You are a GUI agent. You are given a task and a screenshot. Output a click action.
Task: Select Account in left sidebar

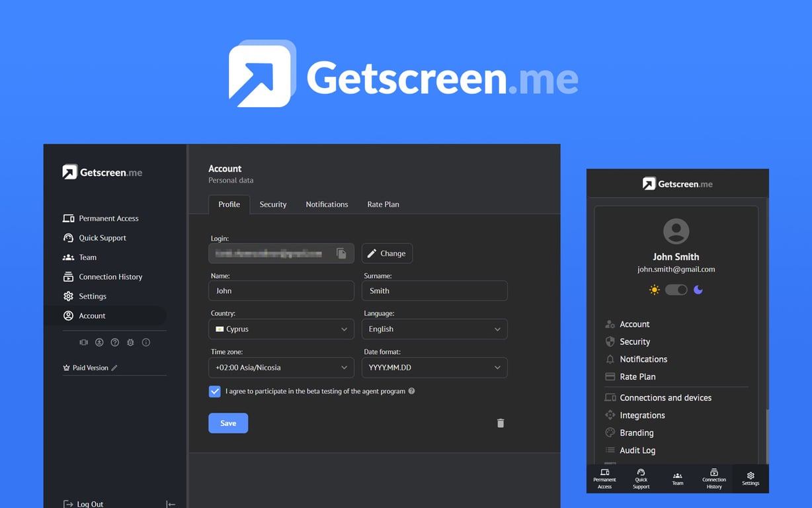(x=106, y=316)
